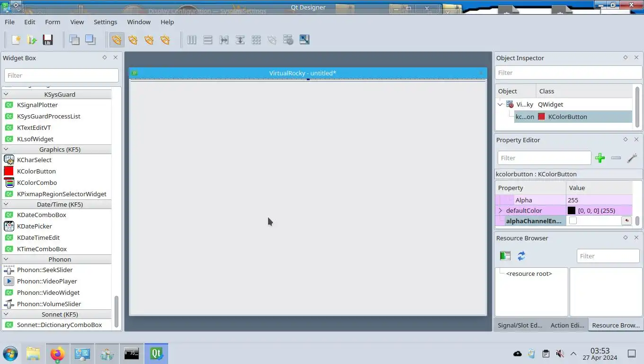This screenshot has width=644, height=364.
Task: Collapse the Date/Time (KF5) category
Action: click(x=6, y=204)
